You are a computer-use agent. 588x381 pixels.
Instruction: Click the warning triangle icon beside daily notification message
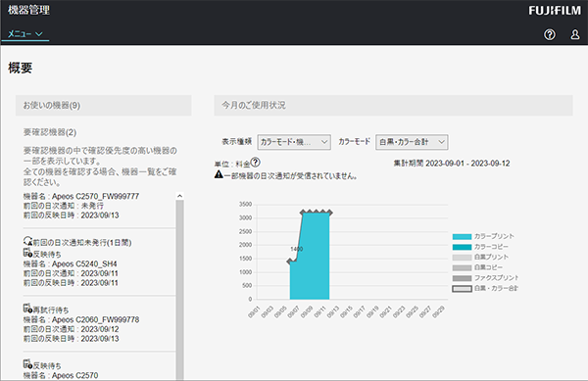pos(219,174)
